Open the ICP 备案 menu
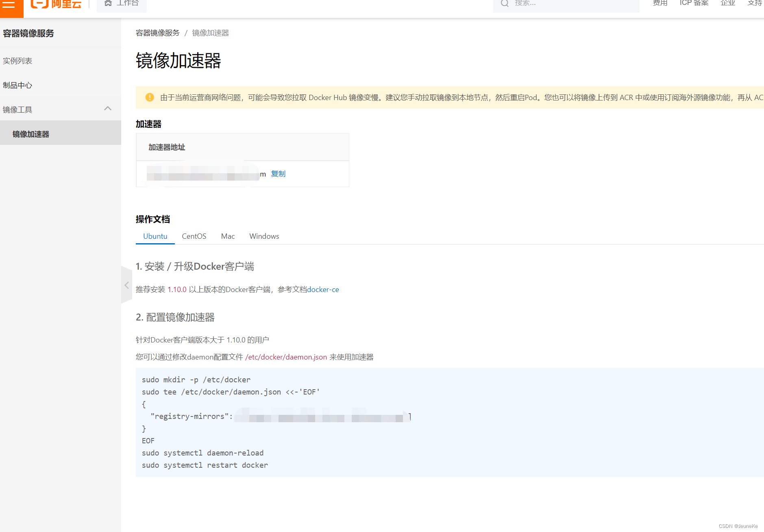The image size is (764, 532). pyautogui.click(x=694, y=3)
